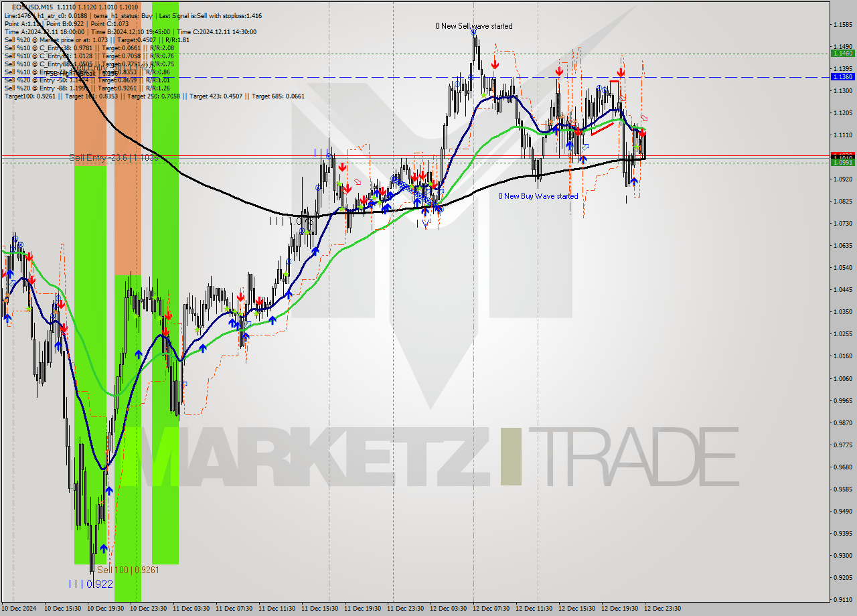Image resolution: width=857 pixels, height=616 pixels.
Task: Select the line ending with R/R:1.26
Action: (87, 88)
